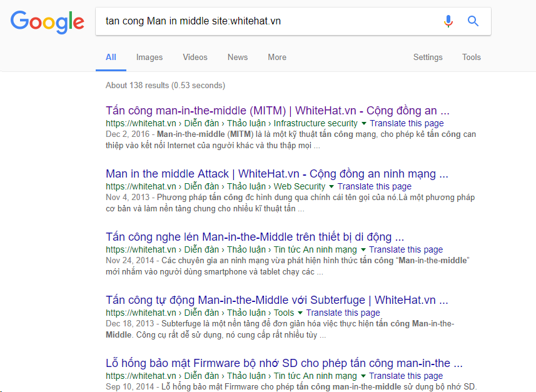Screen dimensions: 536x392
Task: Expand the More search menu
Action: 277,57
